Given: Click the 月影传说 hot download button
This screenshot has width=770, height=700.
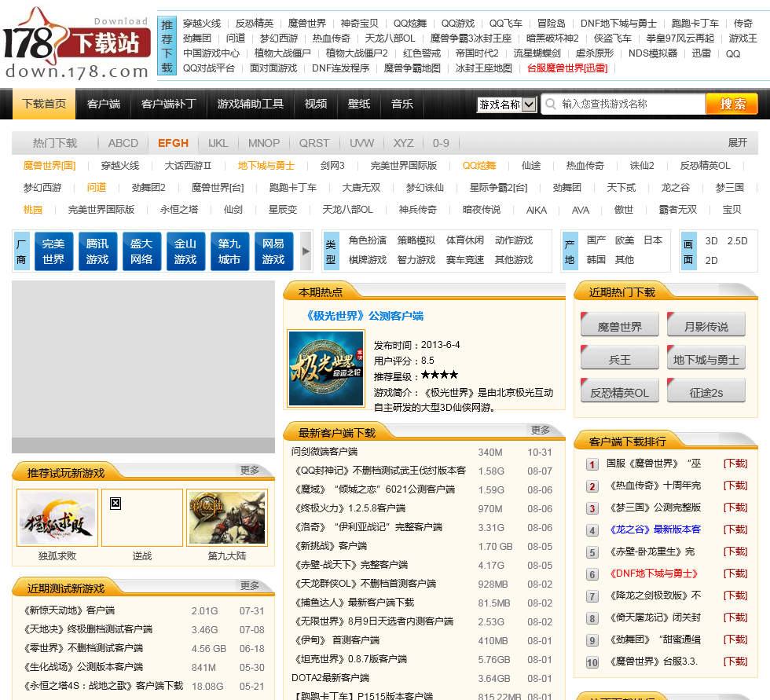Looking at the screenshot, I should tap(706, 325).
